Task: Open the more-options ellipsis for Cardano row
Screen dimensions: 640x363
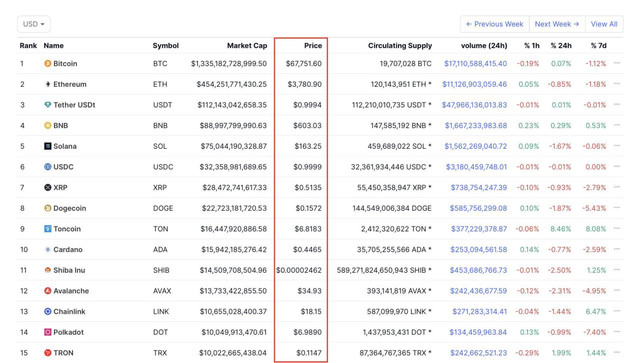Action: [x=617, y=249]
